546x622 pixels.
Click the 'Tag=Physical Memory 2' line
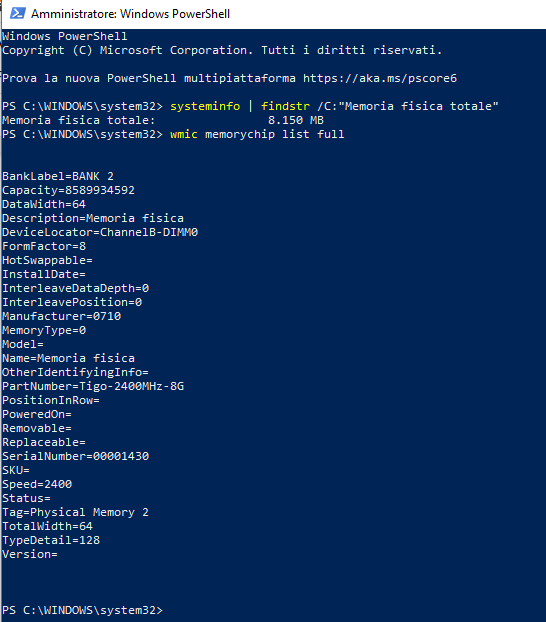point(75,512)
